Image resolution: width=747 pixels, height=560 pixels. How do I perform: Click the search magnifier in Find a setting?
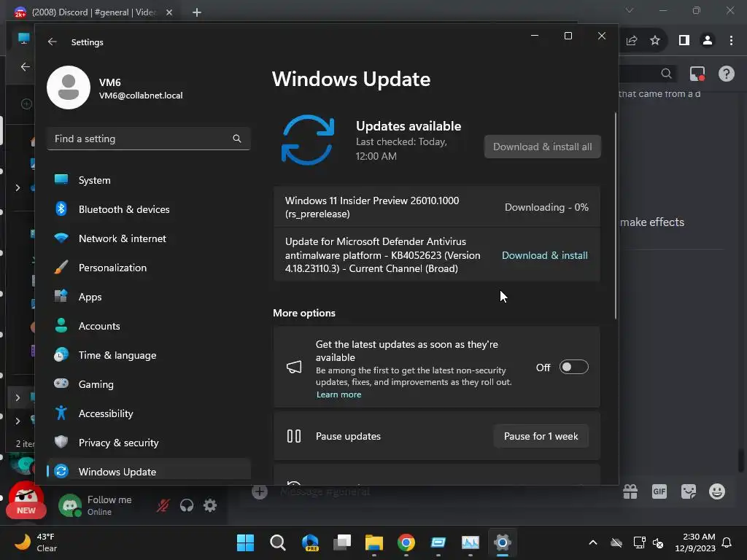237,139
